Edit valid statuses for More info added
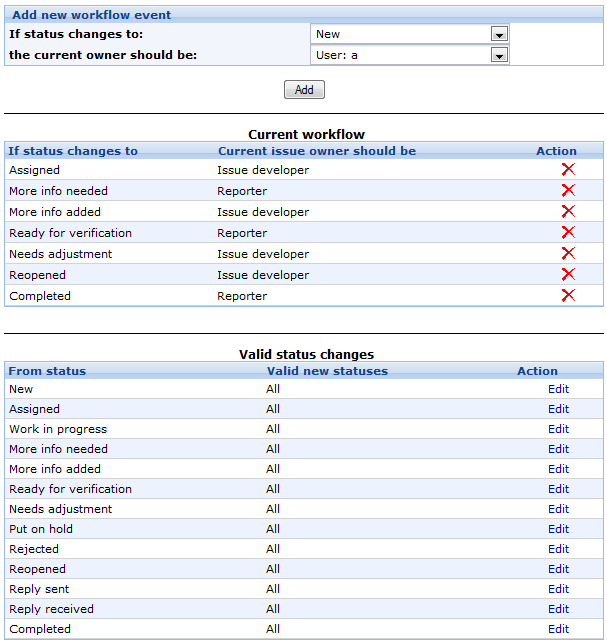The height and width of the screenshot is (642, 607). point(558,469)
